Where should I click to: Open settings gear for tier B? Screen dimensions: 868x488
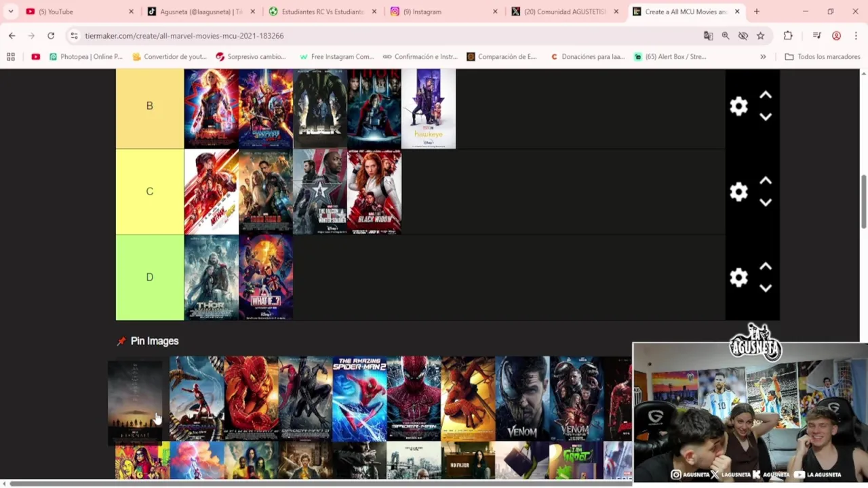tap(738, 106)
